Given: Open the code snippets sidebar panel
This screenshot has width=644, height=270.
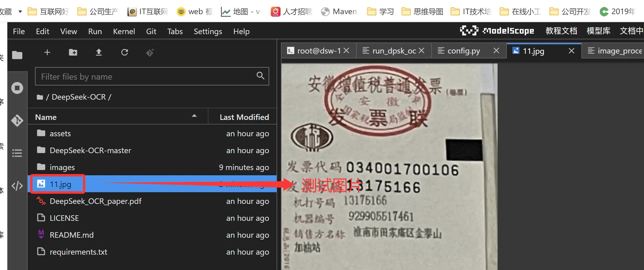Looking at the screenshot, I should 17,186.
